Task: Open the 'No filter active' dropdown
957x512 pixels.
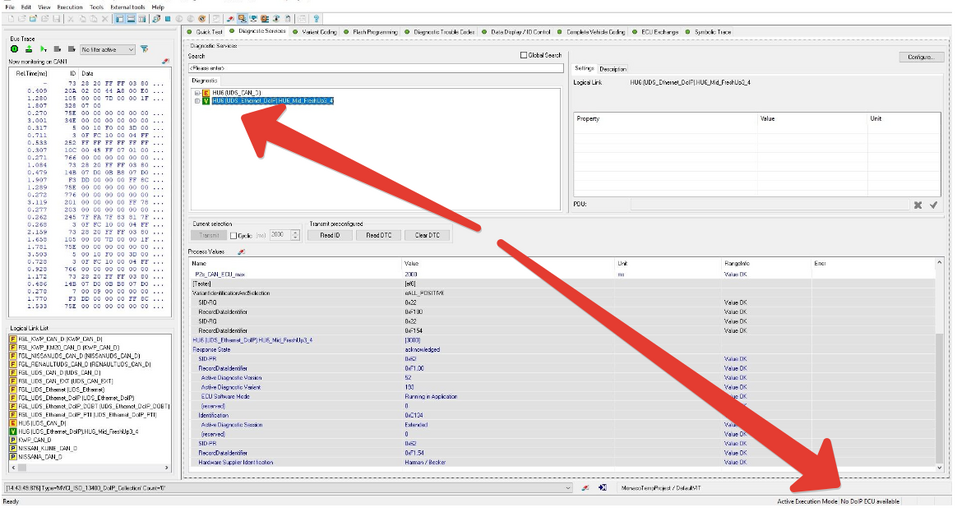Action: (x=107, y=49)
